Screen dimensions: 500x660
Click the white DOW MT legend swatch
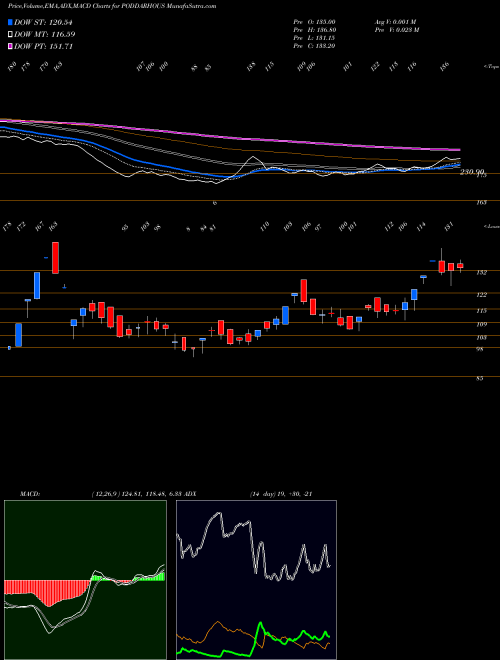[11, 34]
